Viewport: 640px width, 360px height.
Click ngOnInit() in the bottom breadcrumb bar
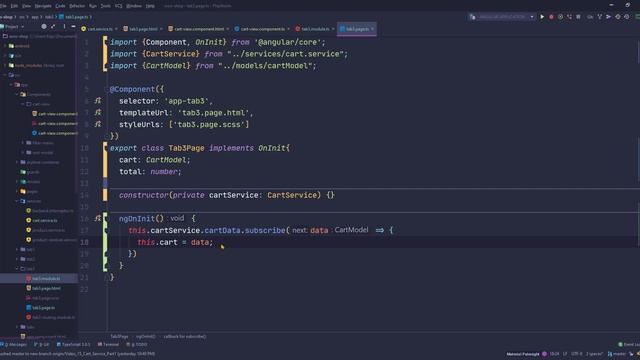tap(146, 336)
